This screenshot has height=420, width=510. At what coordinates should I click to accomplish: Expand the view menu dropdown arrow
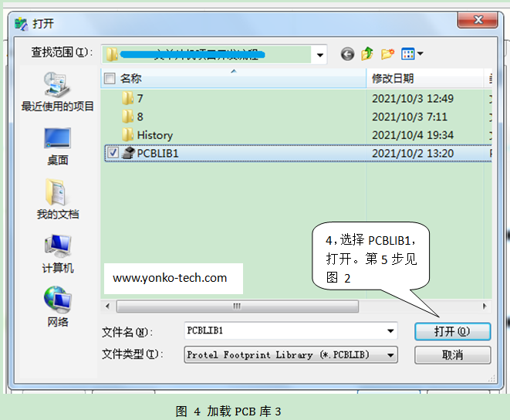click(x=420, y=54)
